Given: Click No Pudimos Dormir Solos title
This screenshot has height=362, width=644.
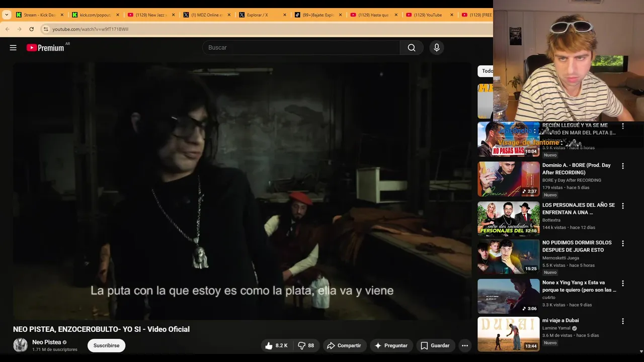Looking at the screenshot, I should click(x=577, y=246).
